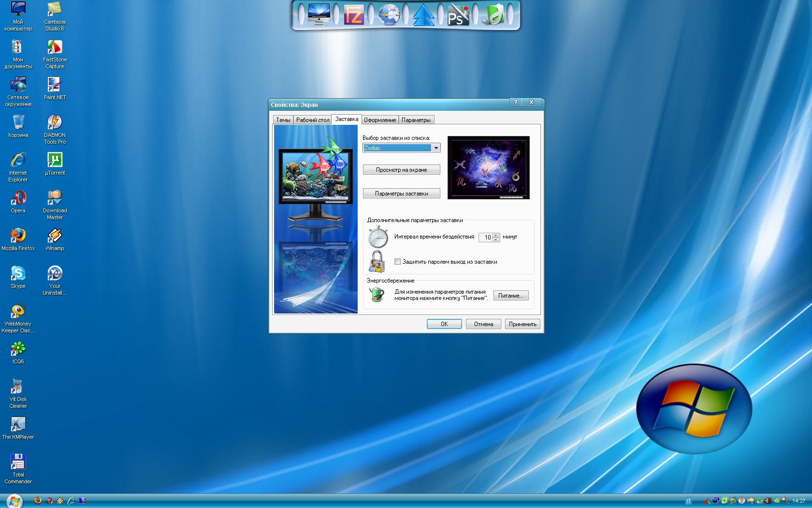Screen dimensions: 812x508
Task: Open the DAEMON Tools Pro desktop icon
Action: click(x=55, y=130)
